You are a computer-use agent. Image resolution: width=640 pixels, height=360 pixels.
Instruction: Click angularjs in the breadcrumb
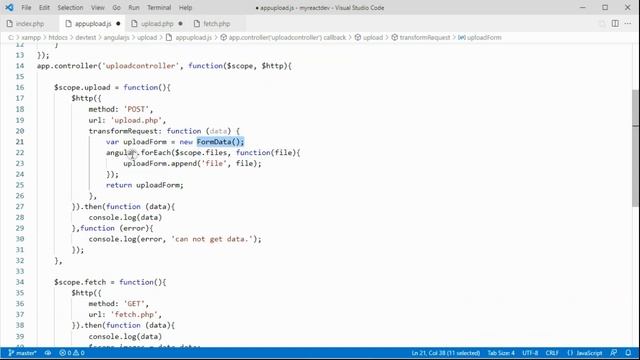116,38
